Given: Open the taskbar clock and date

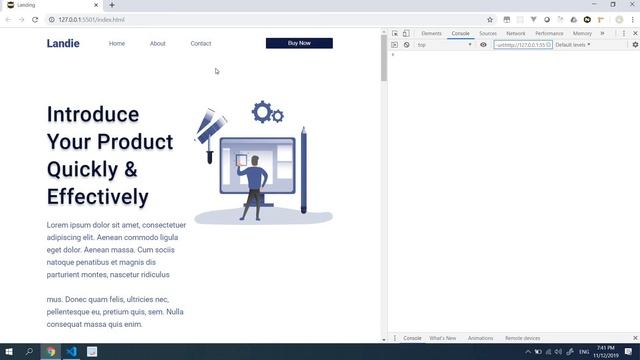Looking at the screenshot, I should tap(606, 352).
